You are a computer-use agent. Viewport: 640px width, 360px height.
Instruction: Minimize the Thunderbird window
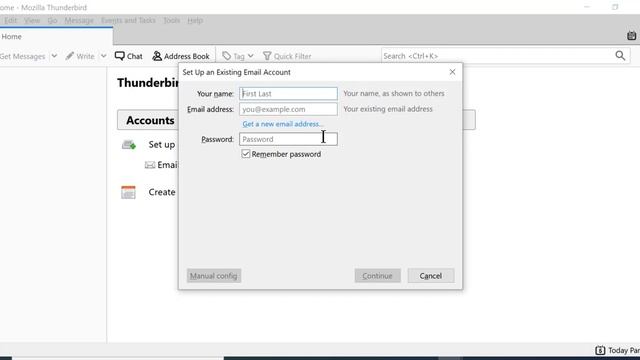[587, 7]
